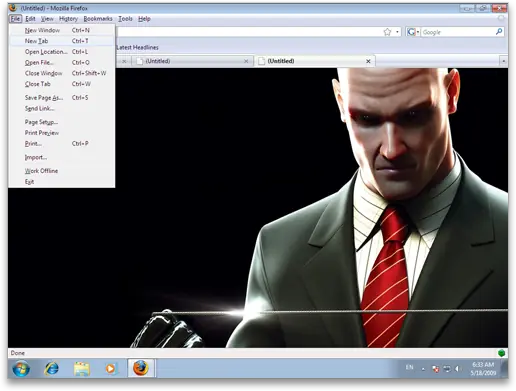The width and height of the screenshot is (516, 391).
Task: Click the Firefox taskbar button
Action: (141, 368)
